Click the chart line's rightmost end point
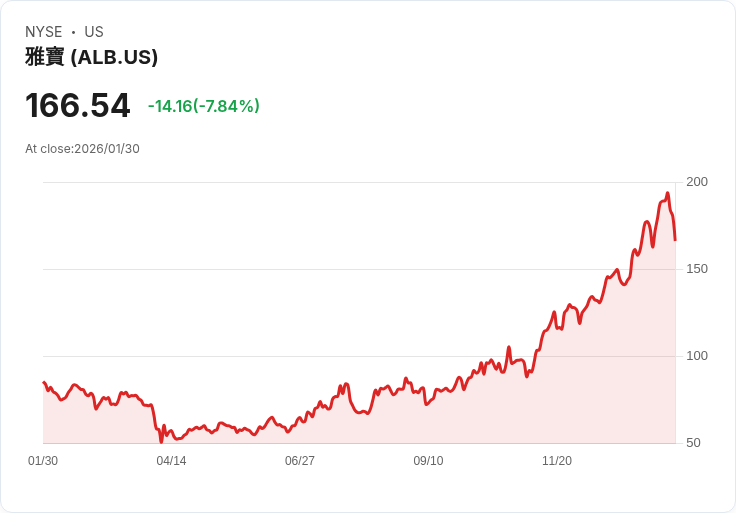The image size is (736, 513). [x=675, y=240]
